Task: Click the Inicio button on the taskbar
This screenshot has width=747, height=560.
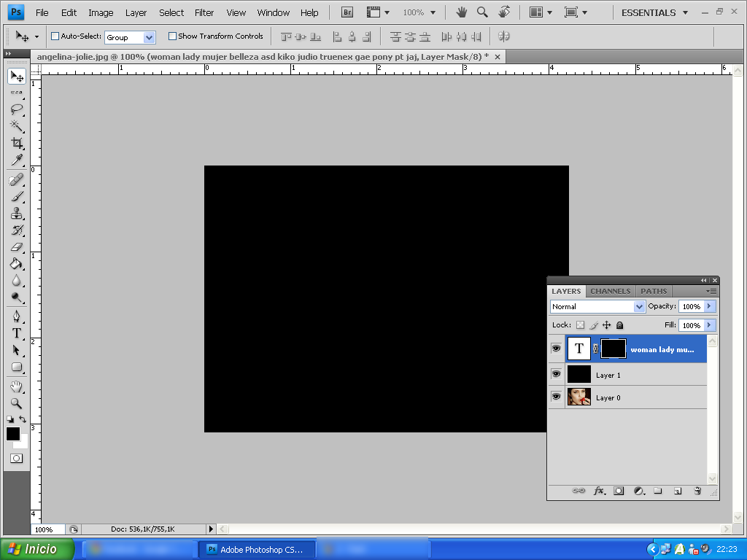Action: (36, 549)
